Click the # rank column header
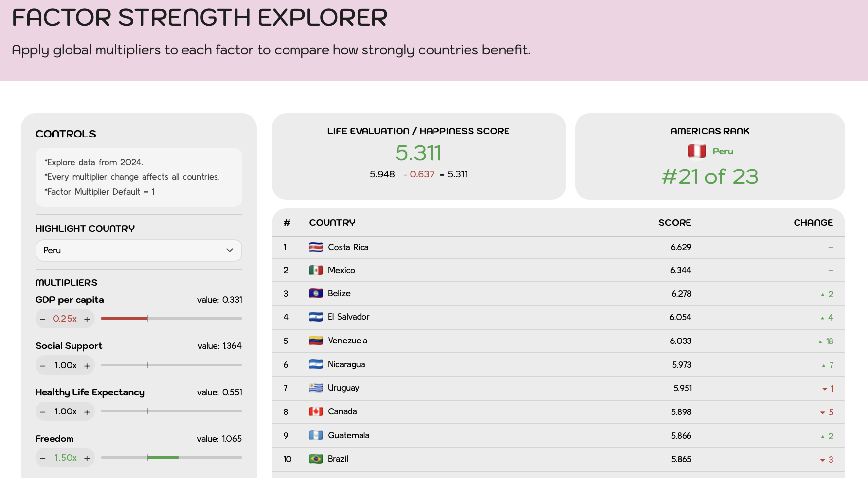868x478 pixels. [287, 223]
